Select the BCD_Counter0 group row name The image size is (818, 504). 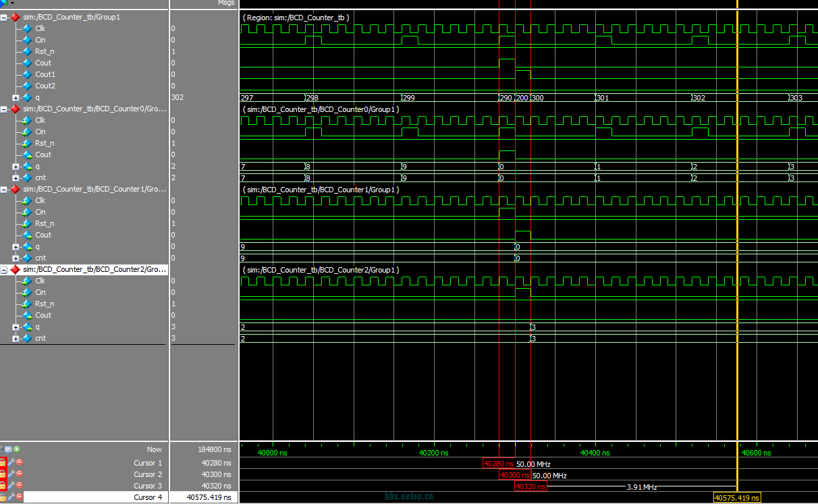click(x=94, y=109)
